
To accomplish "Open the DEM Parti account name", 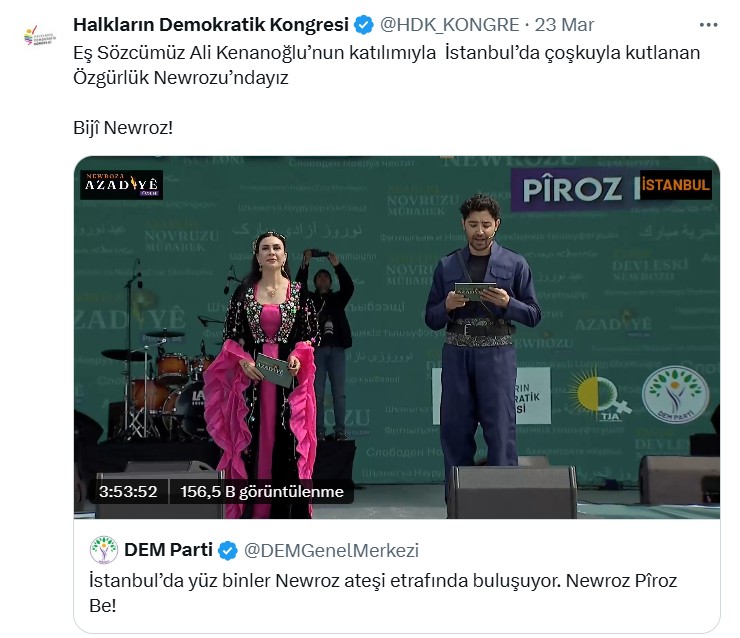I will (x=168, y=550).
